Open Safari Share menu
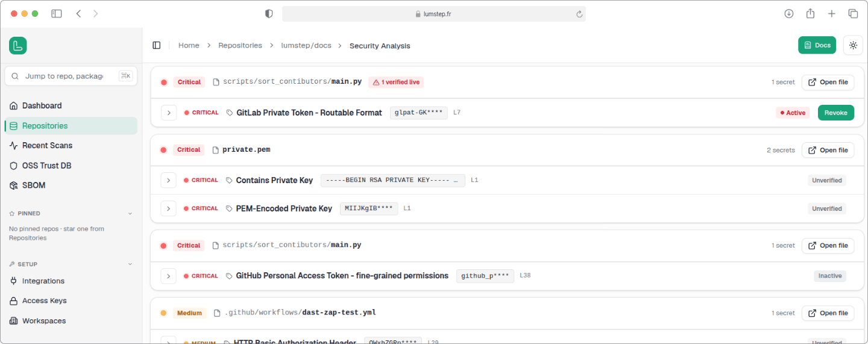 pos(810,13)
